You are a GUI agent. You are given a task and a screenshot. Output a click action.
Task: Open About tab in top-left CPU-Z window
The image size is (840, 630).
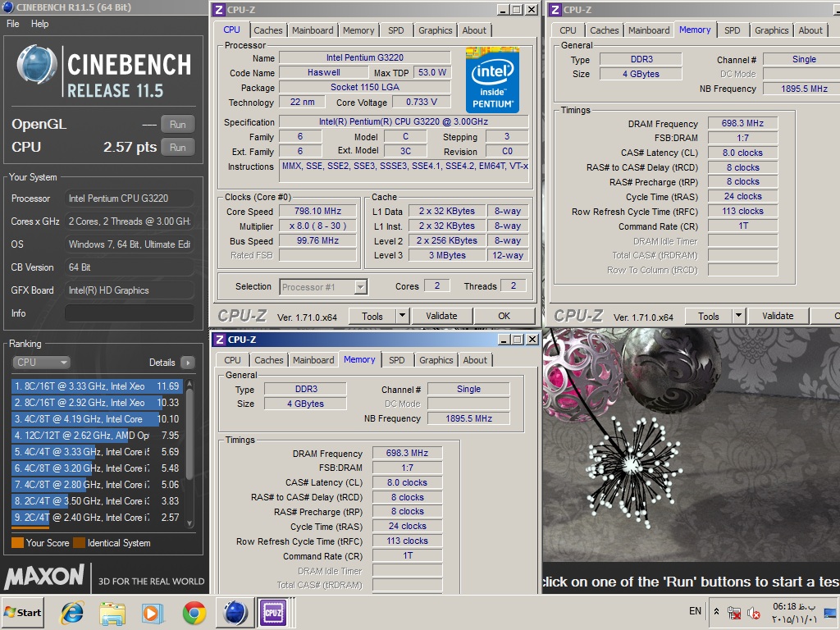474,30
